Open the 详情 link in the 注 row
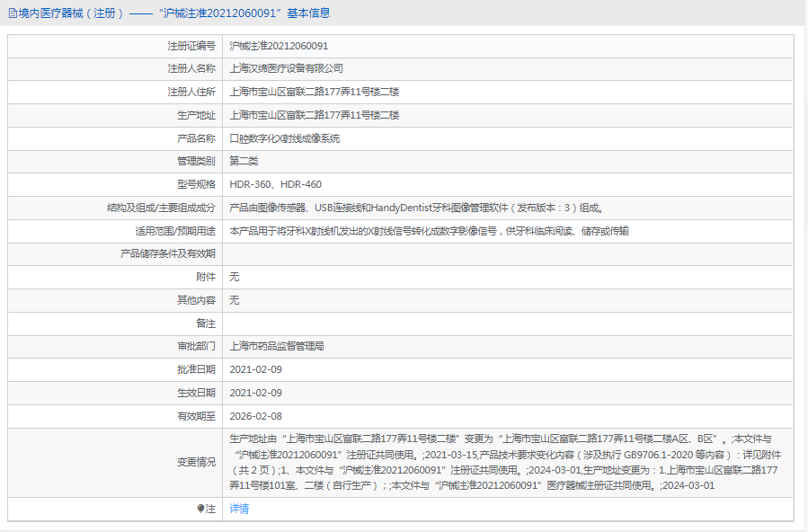 click(239, 509)
